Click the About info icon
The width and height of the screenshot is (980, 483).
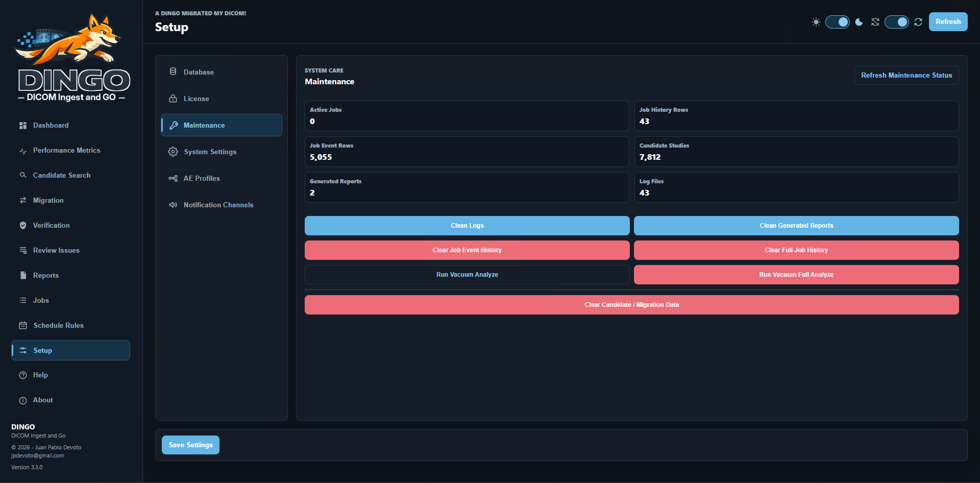point(23,400)
